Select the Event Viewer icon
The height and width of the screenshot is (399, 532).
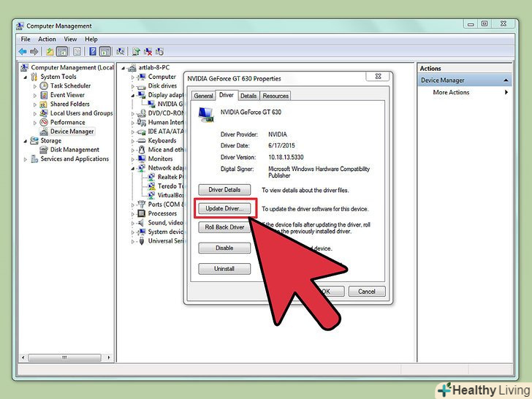pyautogui.click(x=44, y=95)
